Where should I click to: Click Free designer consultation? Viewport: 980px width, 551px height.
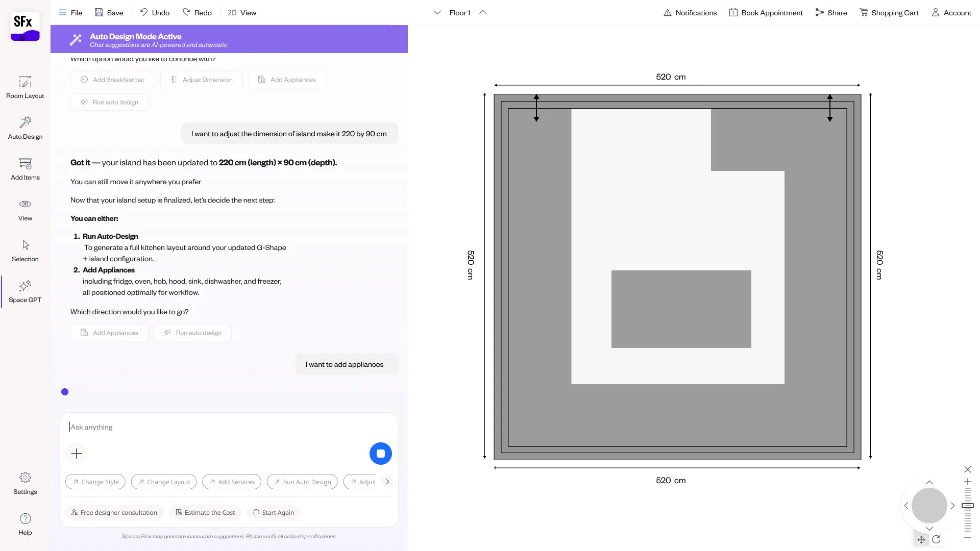114,512
